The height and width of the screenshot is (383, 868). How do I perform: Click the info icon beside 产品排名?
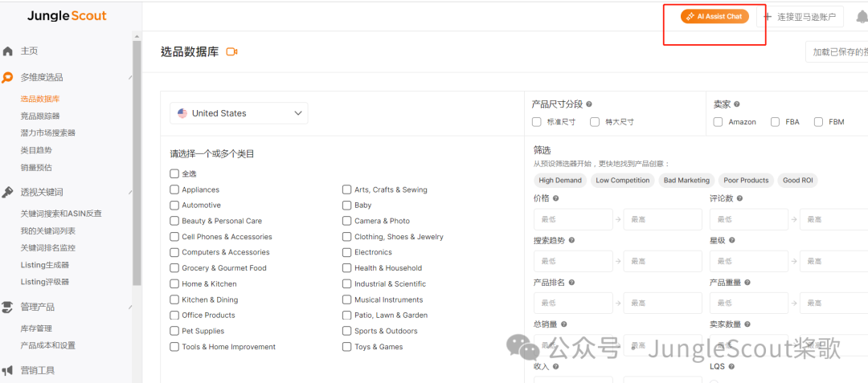(x=571, y=283)
